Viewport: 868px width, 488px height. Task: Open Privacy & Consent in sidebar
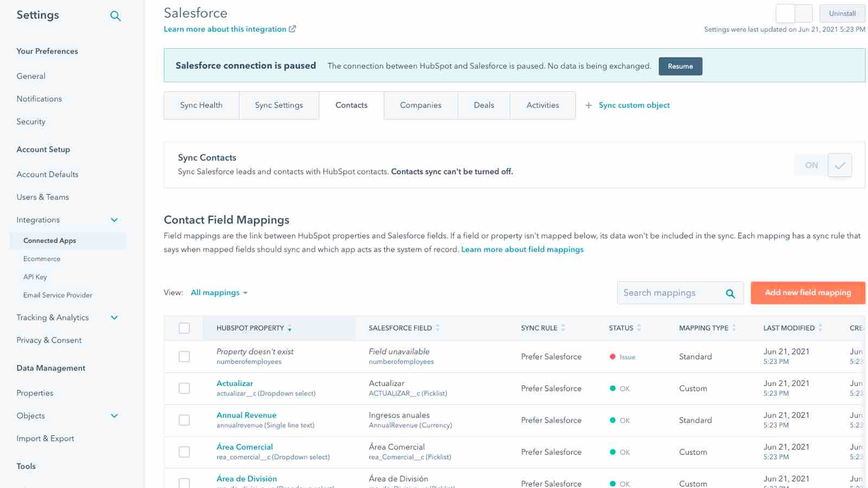(x=49, y=341)
